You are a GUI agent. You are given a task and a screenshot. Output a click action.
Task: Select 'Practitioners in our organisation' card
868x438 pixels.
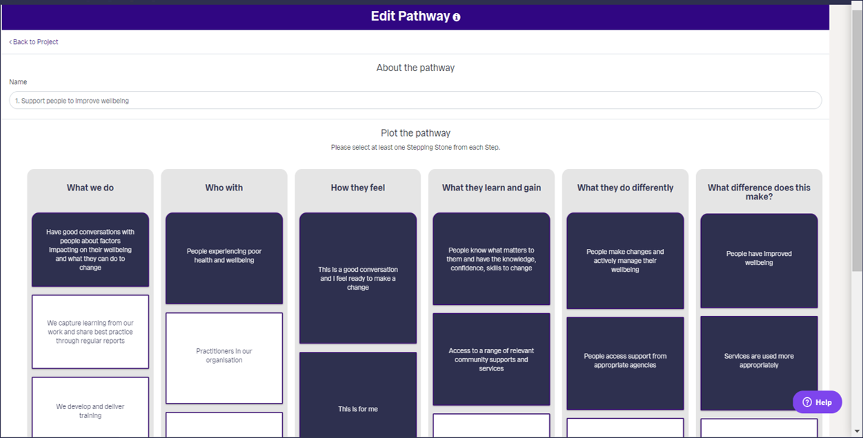point(224,358)
